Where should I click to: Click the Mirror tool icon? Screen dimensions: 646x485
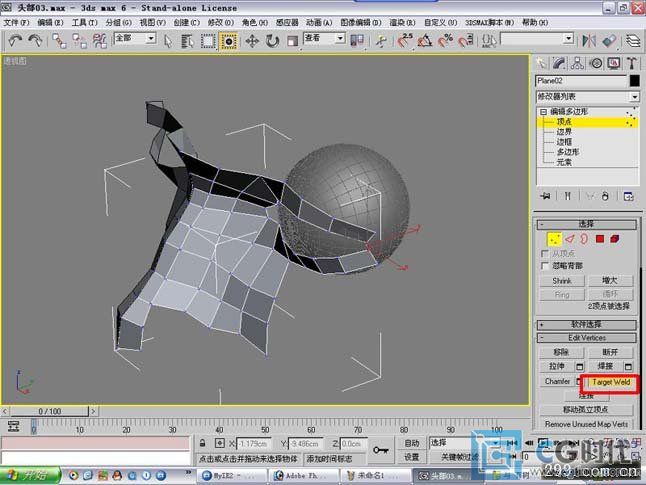pyautogui.click(x=589, y=40)
